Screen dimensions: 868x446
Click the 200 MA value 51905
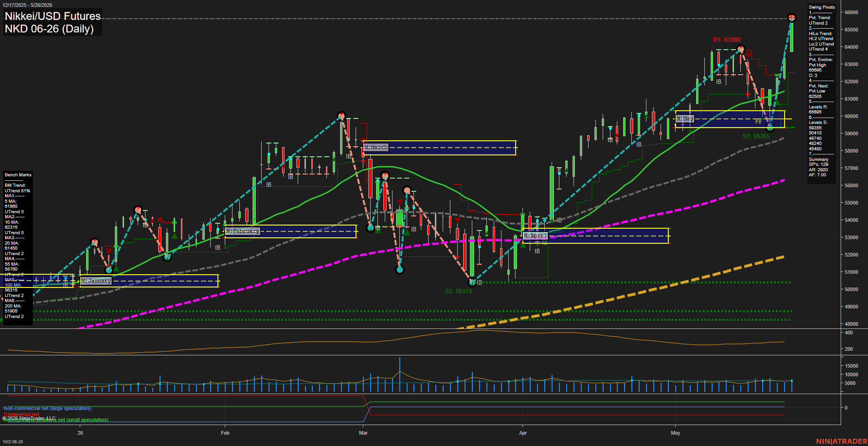click(11, 311)
